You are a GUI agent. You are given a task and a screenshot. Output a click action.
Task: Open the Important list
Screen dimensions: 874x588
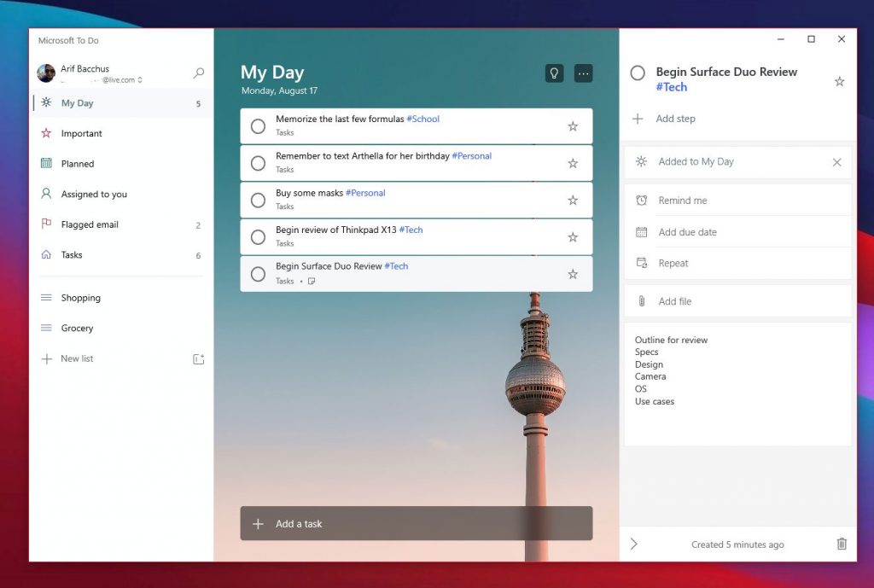(121, 133)
